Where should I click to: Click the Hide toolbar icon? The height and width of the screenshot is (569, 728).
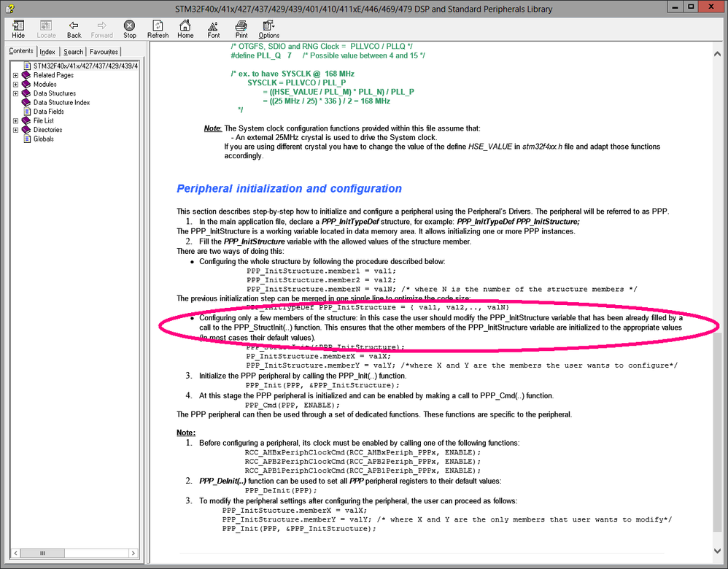click(x=18, y=29)
